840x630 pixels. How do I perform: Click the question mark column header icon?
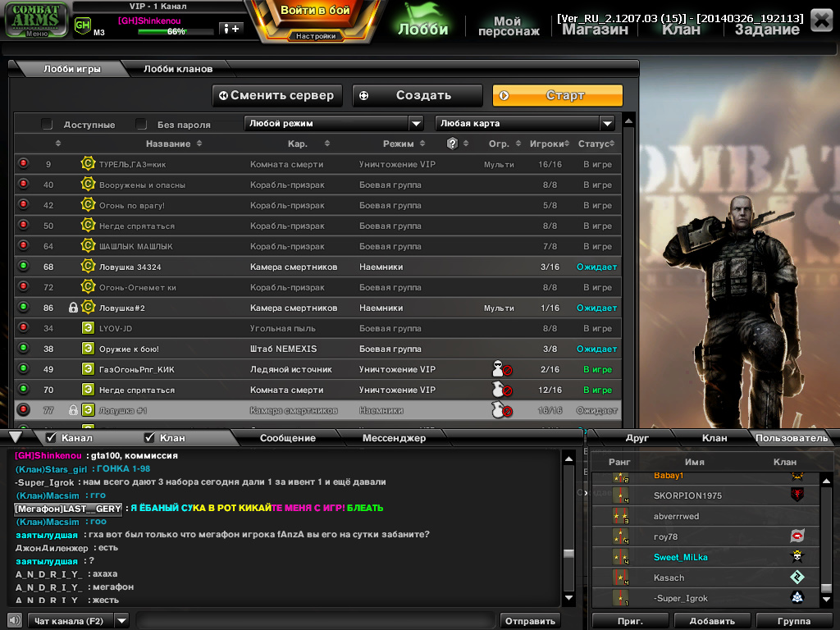pyautogui.click(x=452, y=143)
